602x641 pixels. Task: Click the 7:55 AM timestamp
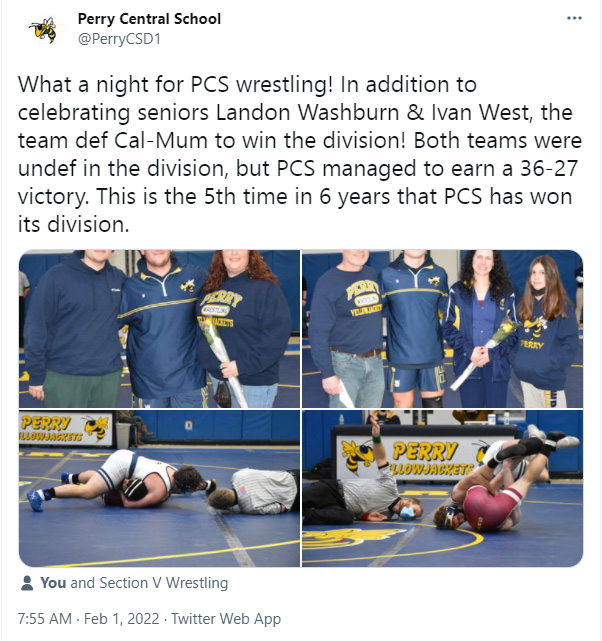click(45, 619)
